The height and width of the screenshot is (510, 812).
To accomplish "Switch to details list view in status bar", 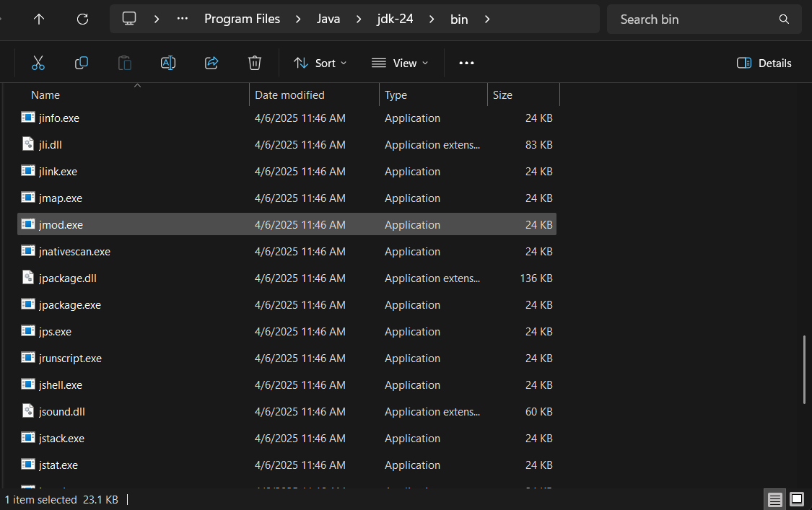I will click(x=774, y=500).
